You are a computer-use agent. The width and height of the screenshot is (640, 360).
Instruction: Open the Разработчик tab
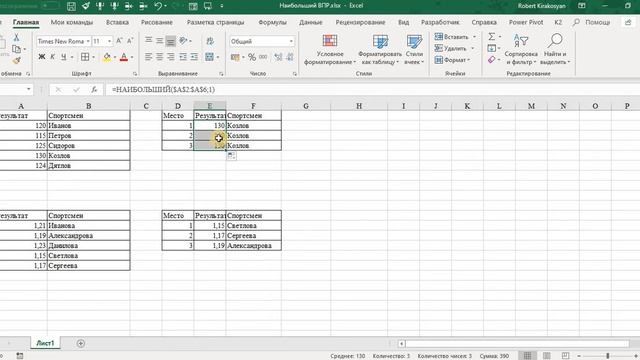click(440, 22)
